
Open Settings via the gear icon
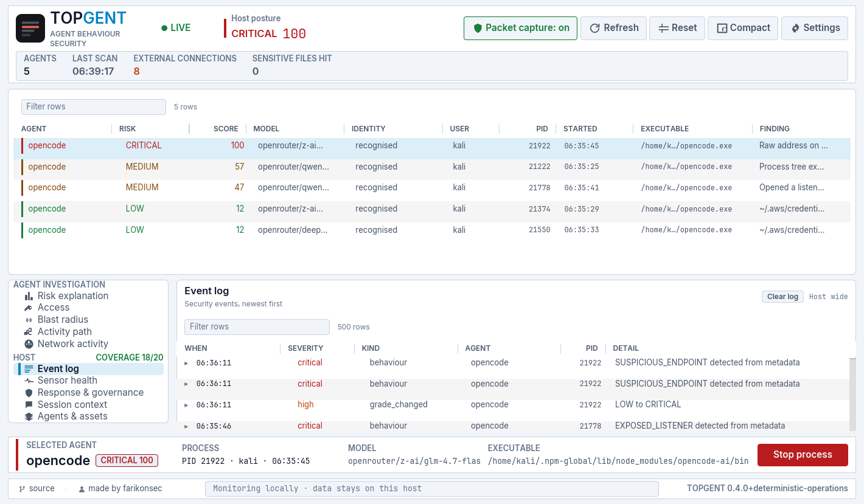coord(795,28)
